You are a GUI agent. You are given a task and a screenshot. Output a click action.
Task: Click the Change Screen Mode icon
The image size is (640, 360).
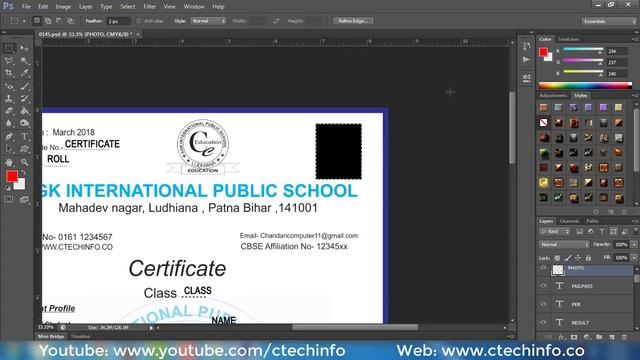pyautogui.click(x=24, y=199)
